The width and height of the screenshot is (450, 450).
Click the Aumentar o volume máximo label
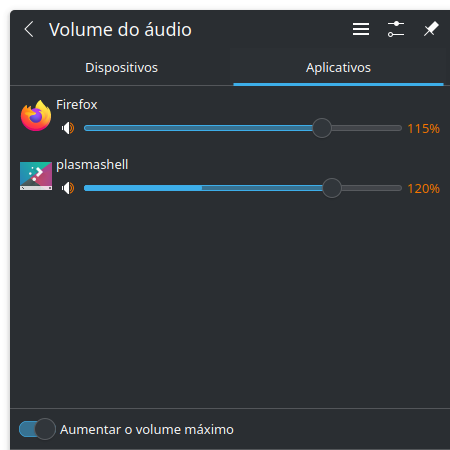147,429
